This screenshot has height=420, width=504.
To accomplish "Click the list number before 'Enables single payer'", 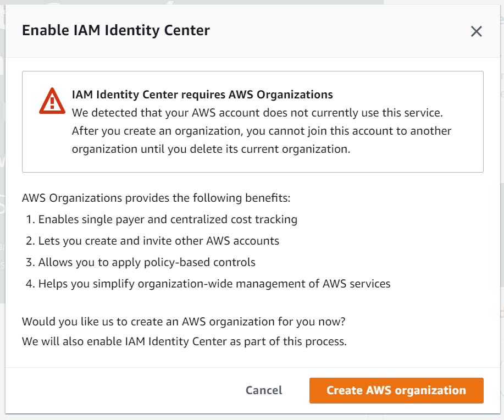I will pos(30,219).
